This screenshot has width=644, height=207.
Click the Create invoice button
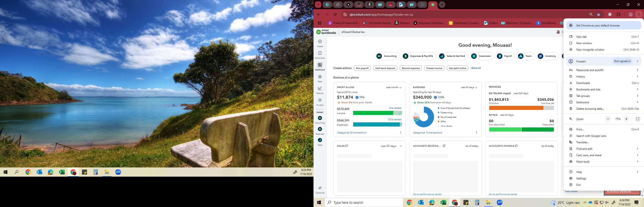pos(434,68)
